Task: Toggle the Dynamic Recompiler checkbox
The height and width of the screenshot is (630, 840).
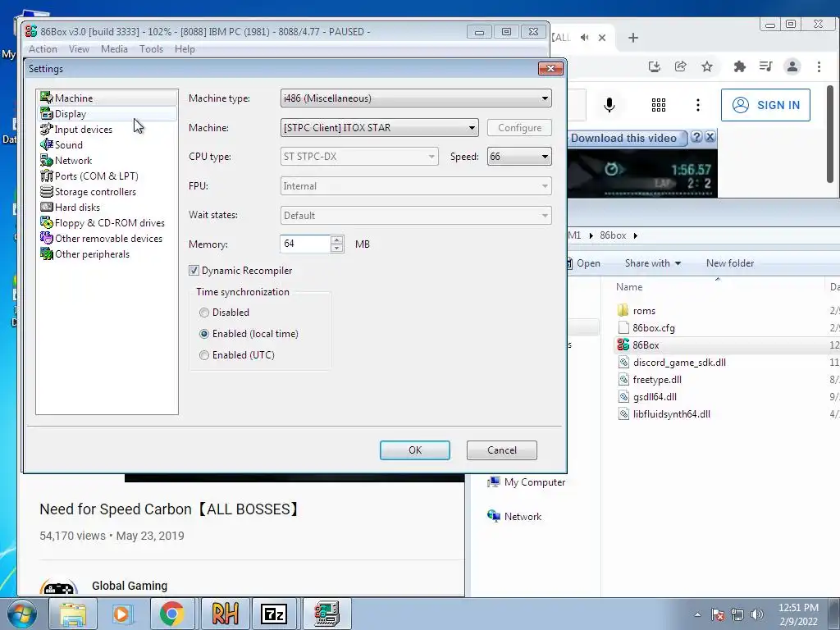Action: point(194,271)
